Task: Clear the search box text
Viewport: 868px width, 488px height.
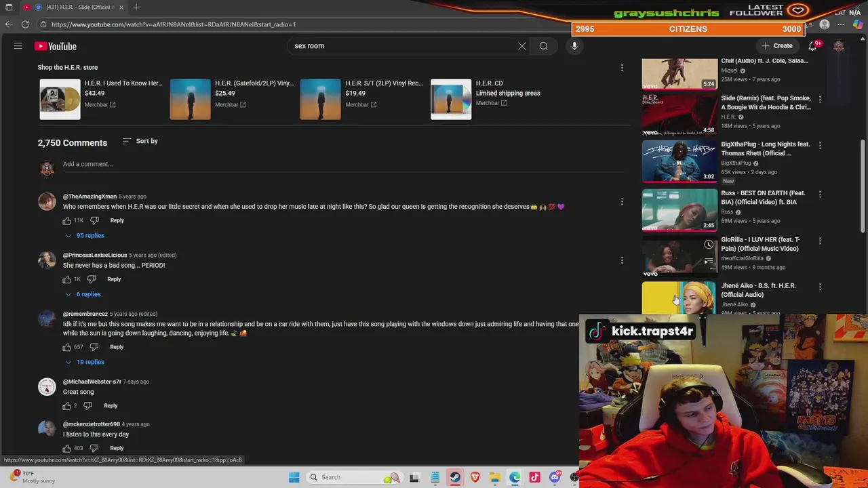Action: [x=521, y=46]
